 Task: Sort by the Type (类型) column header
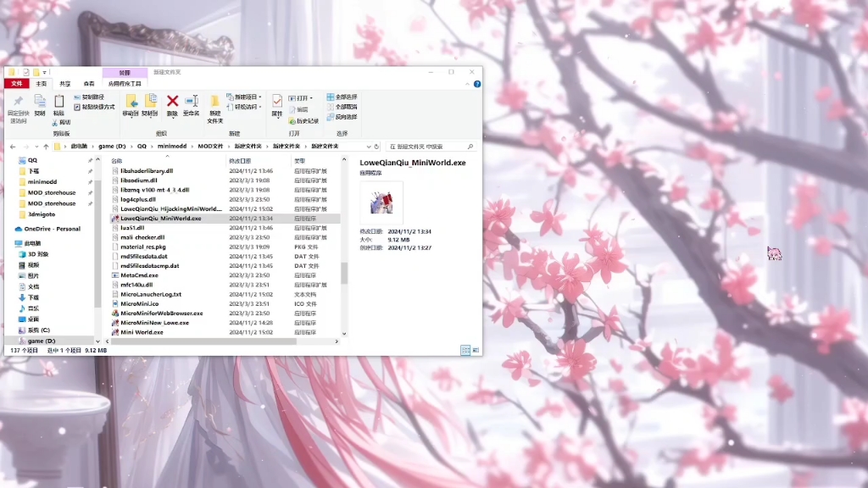click(315, 160)
